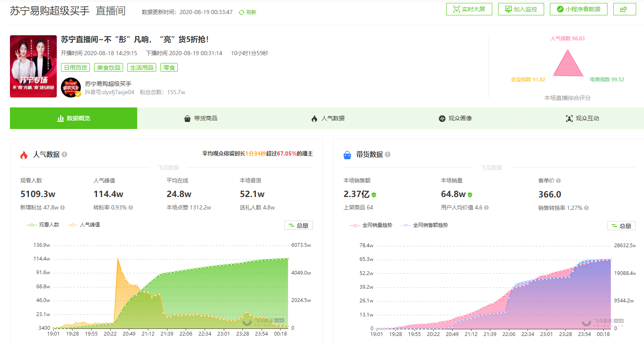Viewport: 644px width, 343px height.
Task: Open the 苏宁易购超级买手 account name link
Action: point(108,84)
